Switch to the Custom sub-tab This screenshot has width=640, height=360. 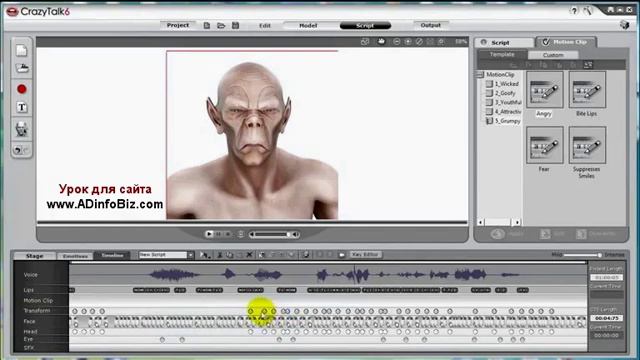[x=553, y=55]
